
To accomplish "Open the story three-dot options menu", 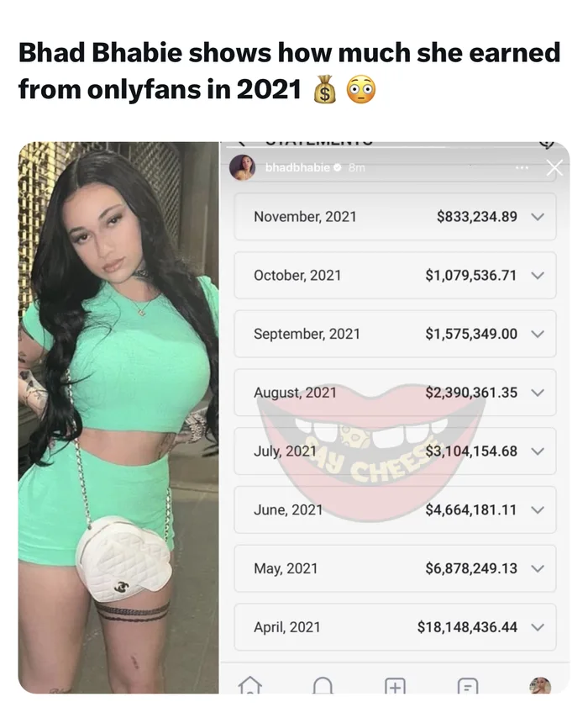I will (x=522, y=168).
